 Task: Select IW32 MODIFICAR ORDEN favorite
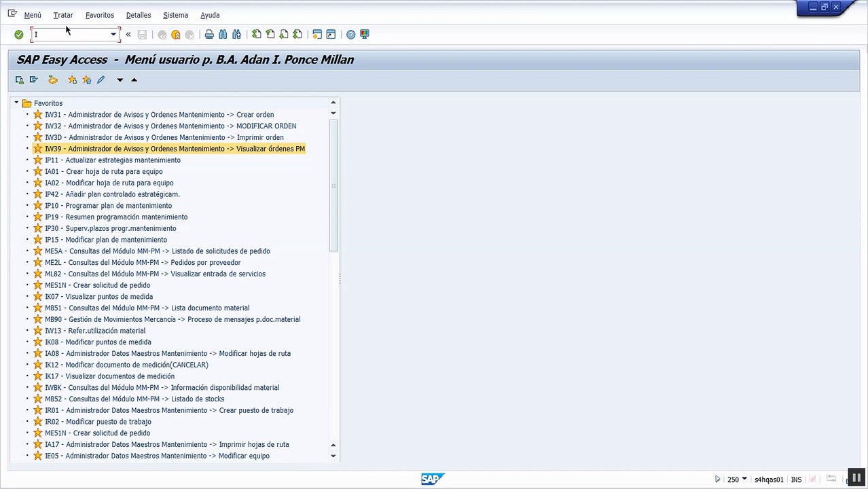click(170, 126)
